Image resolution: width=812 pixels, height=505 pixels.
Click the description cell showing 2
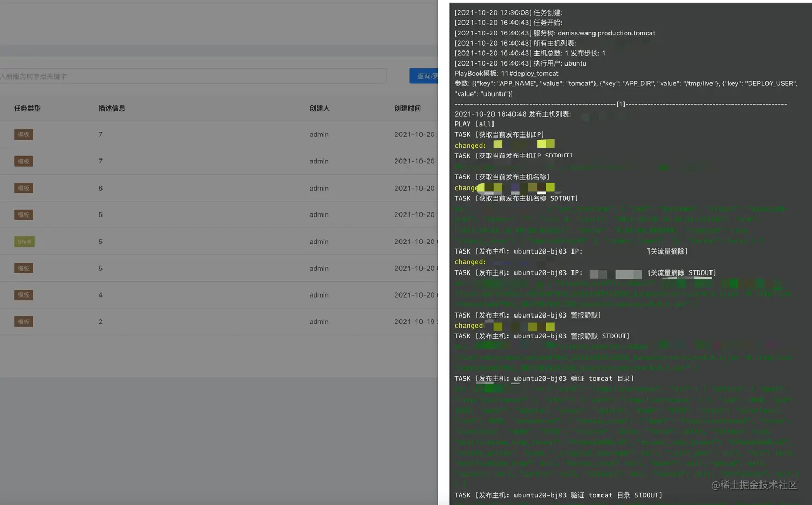click(x=100, y=322)
